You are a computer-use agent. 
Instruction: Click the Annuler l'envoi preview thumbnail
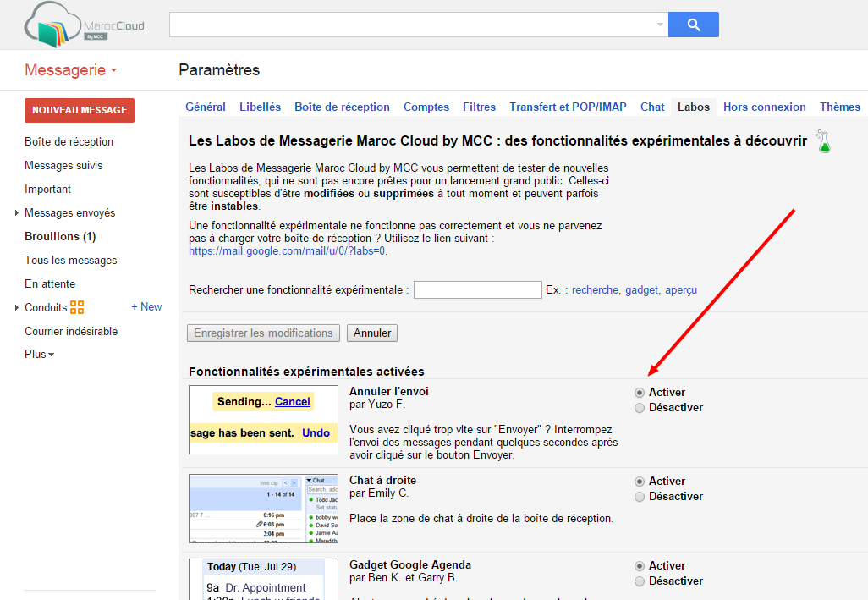click(263, 420)
